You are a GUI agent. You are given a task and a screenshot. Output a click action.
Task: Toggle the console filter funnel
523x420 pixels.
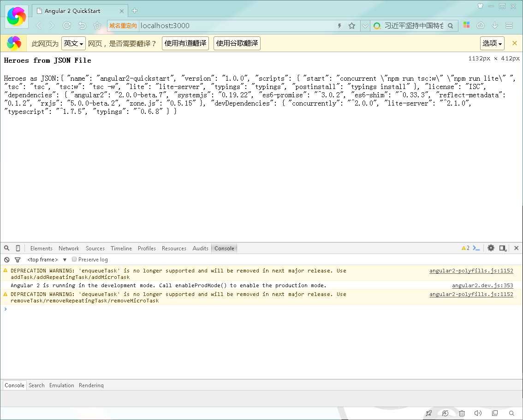click(18, 260)
